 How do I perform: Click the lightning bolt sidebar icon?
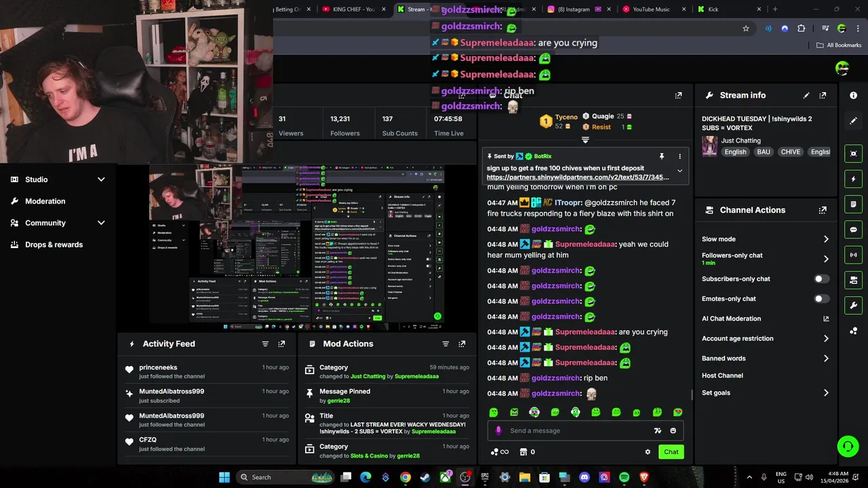853,179
